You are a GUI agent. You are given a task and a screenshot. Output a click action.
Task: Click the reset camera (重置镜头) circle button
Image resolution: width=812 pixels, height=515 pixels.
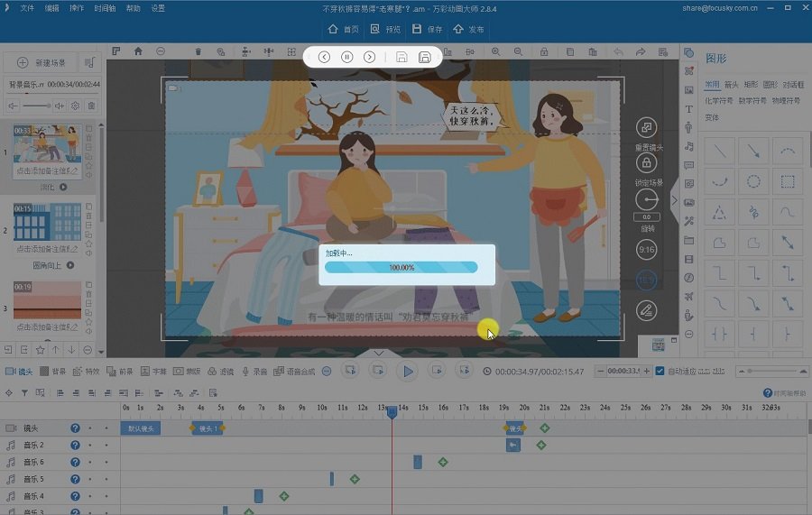[646, 127]
